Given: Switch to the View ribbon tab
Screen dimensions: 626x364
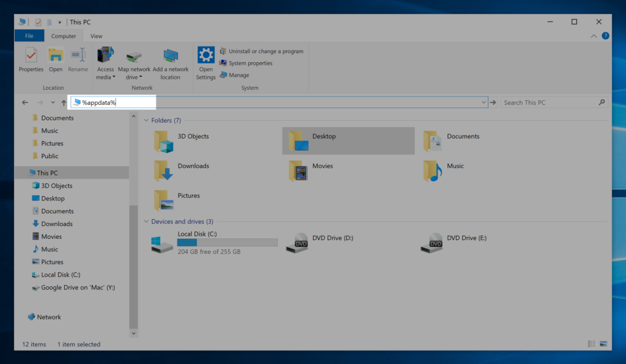Looking at the screenshot, I should [96, 36].
